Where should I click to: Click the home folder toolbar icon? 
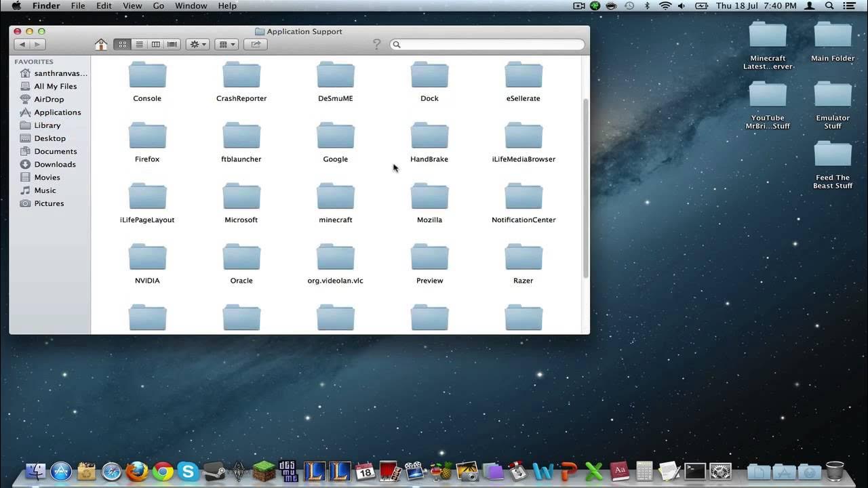101,45
